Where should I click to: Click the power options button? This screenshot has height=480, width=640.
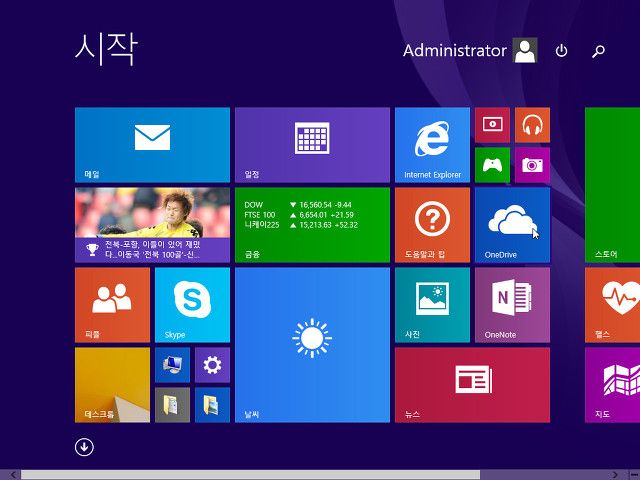pyautogui.click(x=561, y=51)
